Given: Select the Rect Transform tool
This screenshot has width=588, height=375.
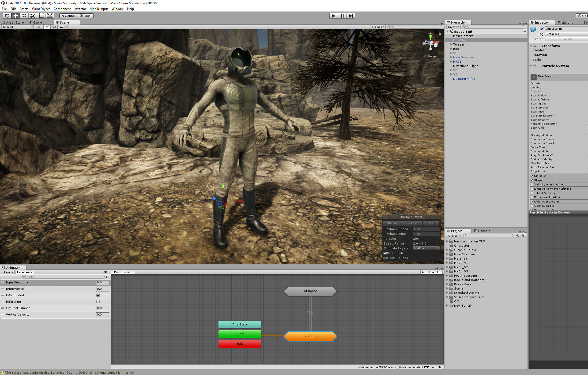Looking at the screenshot, I should coord(41,16).
